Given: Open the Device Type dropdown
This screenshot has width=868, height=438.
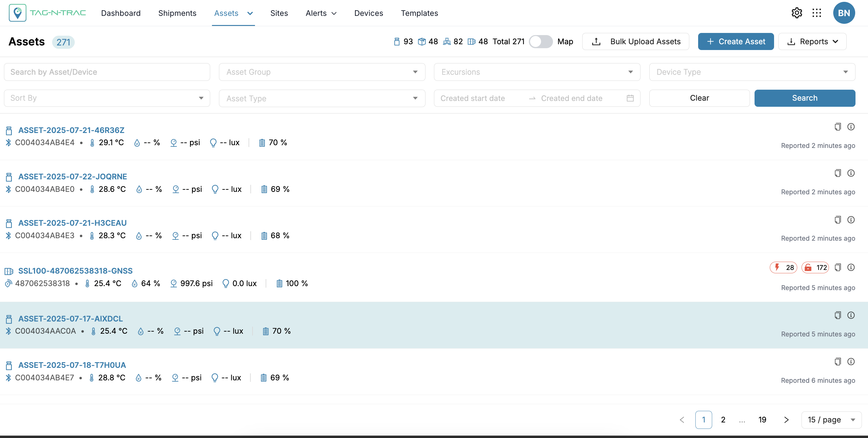Looking at the screenshot, I should [752, 72].
